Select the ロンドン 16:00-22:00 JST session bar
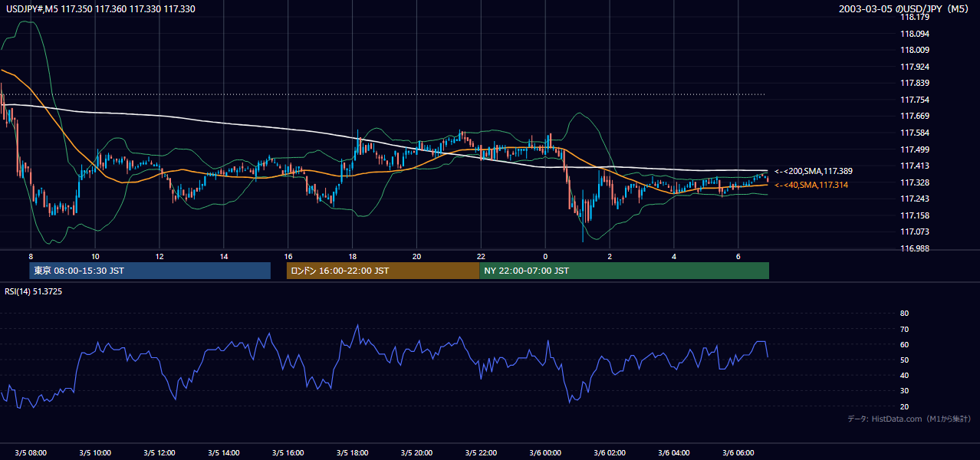Viewport: 980px width, 460px height. coord(383,271)
